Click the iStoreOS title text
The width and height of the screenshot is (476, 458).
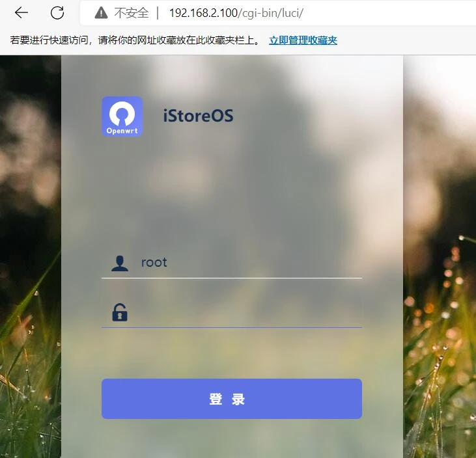click(x=198, y=116)
